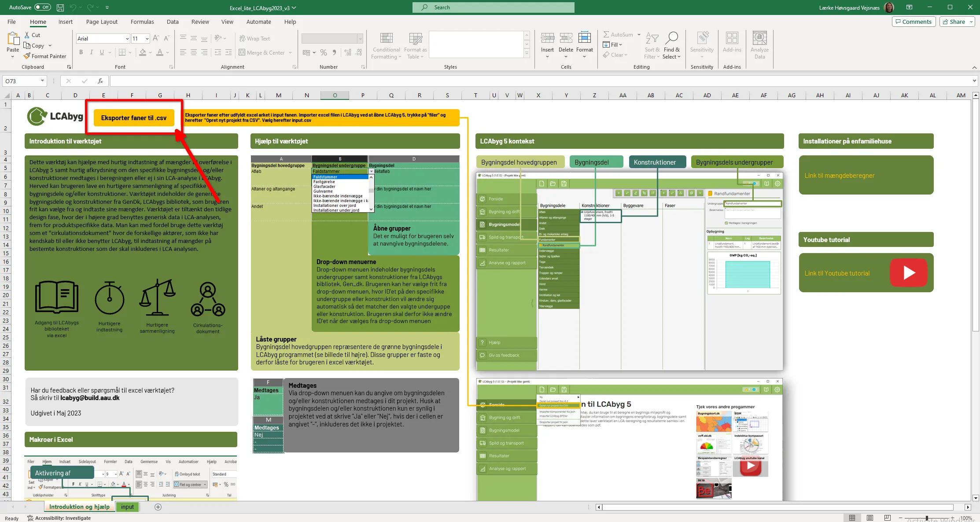Screen dimensions: 980x522
Task: Switch to the input sheet tab
Action: coord(127,507)
